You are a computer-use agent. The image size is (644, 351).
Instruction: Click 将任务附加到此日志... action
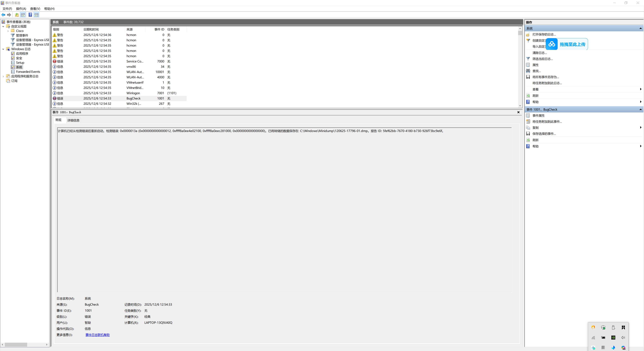tap(547, 83)
